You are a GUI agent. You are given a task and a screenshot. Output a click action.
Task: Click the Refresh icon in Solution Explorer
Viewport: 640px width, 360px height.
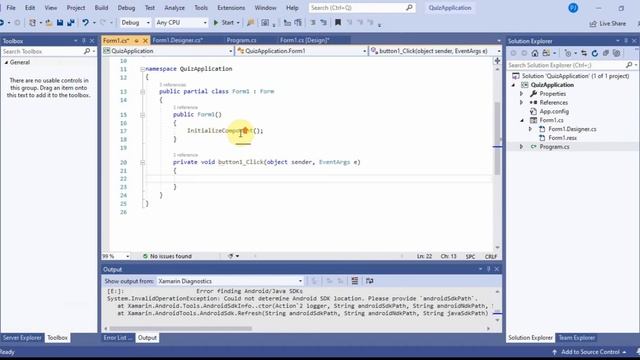[595, 53]
